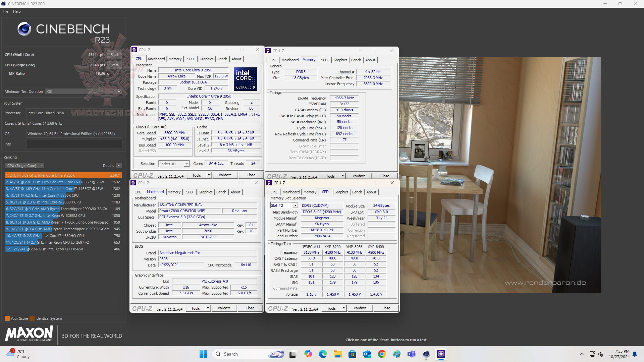The height and width of the screenshot is (362, 644).
Task: Open the Outlook taskbar icon
Action: 367,354
